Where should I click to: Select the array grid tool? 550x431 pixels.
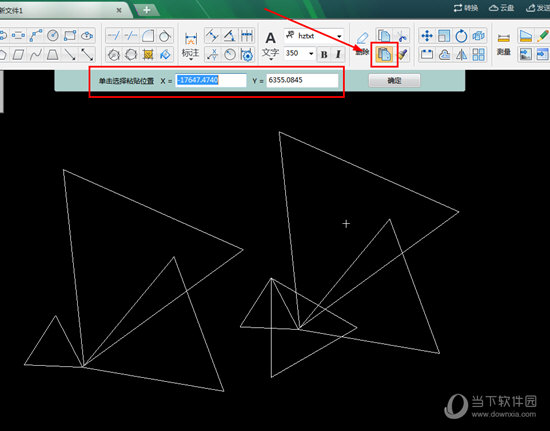point(478,54)
